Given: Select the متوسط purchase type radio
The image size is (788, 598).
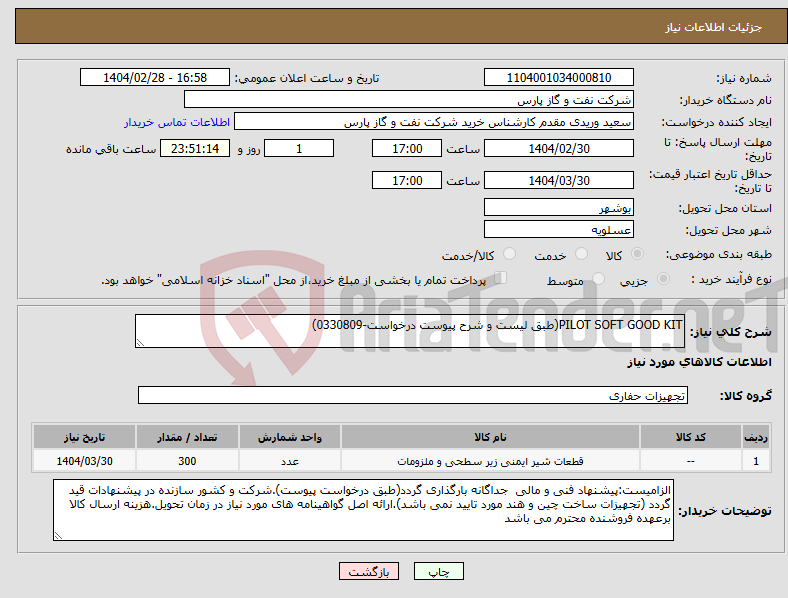Looking at the screenshot, I should (599, 279).
